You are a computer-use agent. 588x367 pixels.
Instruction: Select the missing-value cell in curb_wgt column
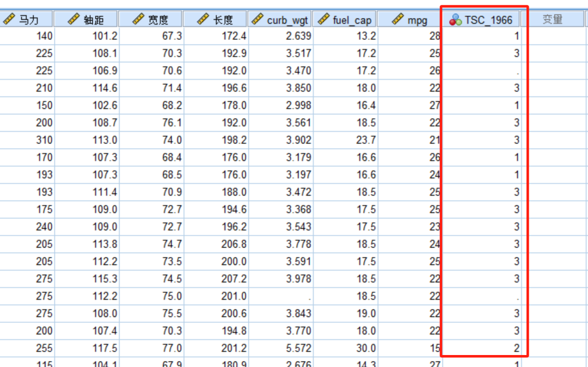pyautogui.click(x=281, y=296)
